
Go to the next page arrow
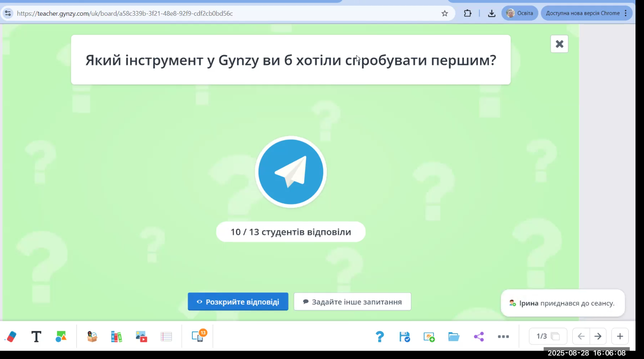pos(598,336)
